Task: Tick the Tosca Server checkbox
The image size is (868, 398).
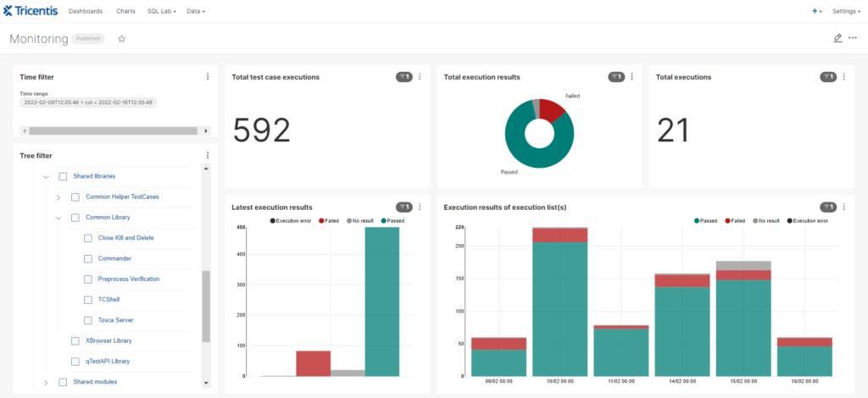Action: 88,320
